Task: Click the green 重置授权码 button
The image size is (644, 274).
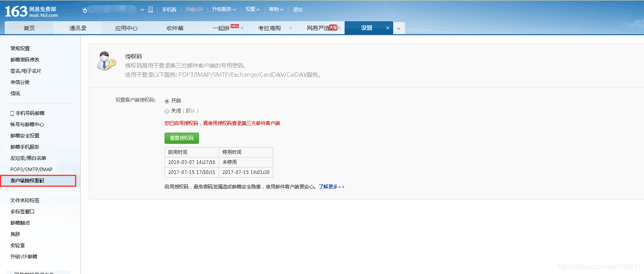Action: coord(182,138)
